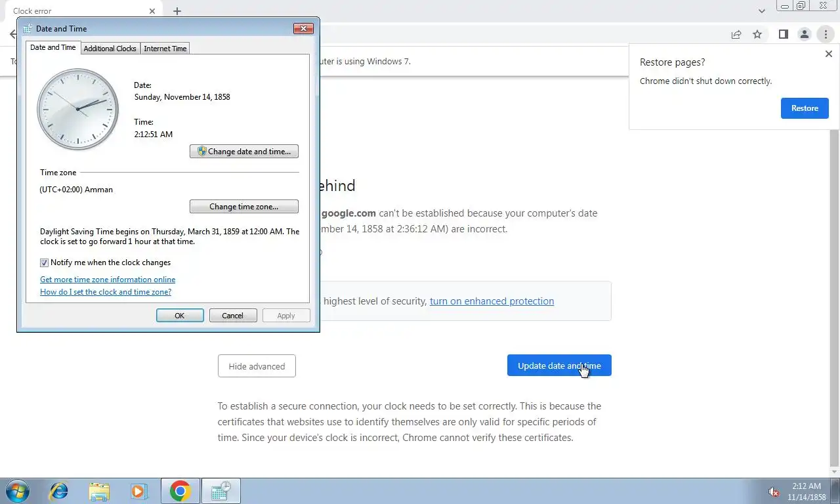Open a new tab with plus button
This screenshot has width=840, height=504.
point(177,11)
